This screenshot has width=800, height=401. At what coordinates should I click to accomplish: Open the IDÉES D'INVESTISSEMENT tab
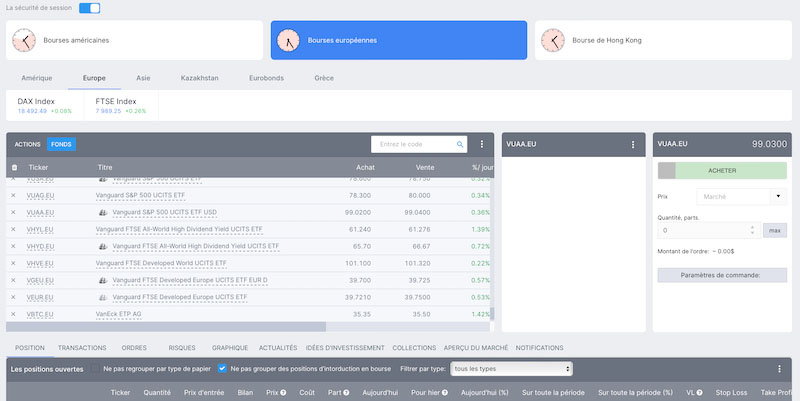[x=345, y=347]
